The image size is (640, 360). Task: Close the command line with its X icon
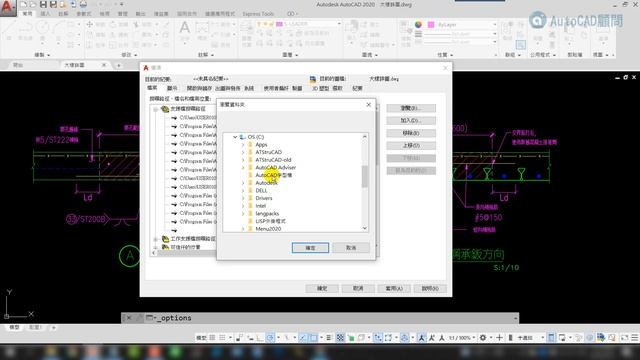point(129,318)
